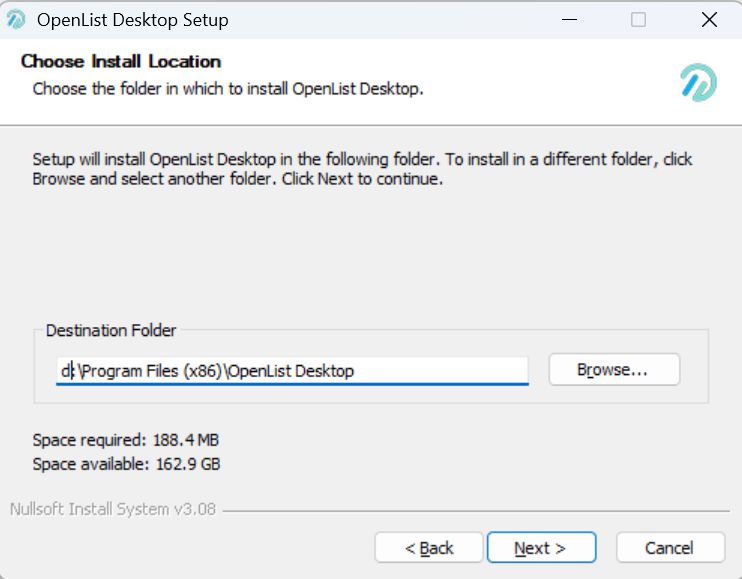This screenshot has height=579, width=742.
Task: Open the Browse... folder picker
Action: (x=614, y=369)
